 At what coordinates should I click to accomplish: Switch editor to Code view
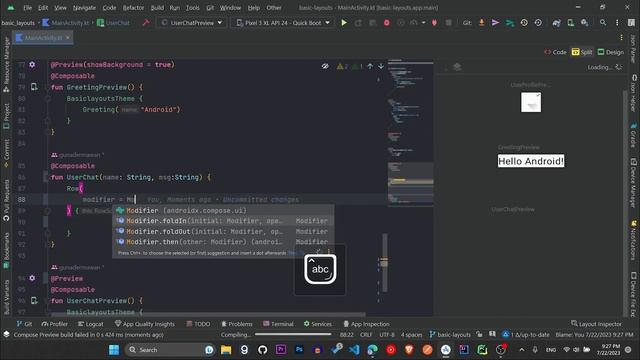click(555, 52)
